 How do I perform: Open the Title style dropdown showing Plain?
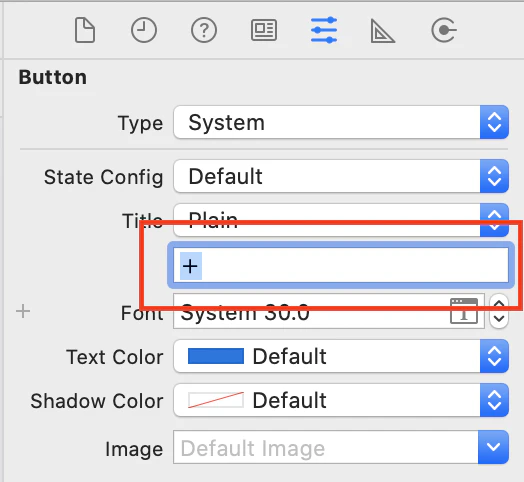(x=341, y=220)
